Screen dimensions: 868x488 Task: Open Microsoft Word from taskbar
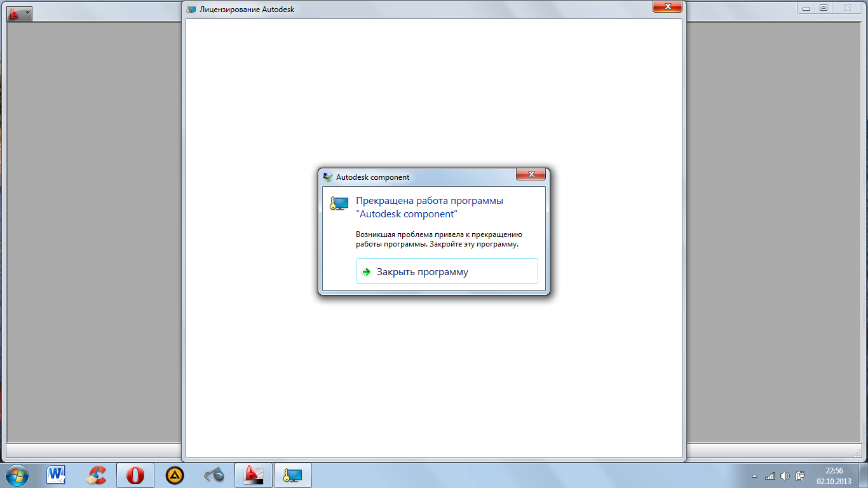tap(57, 475)
